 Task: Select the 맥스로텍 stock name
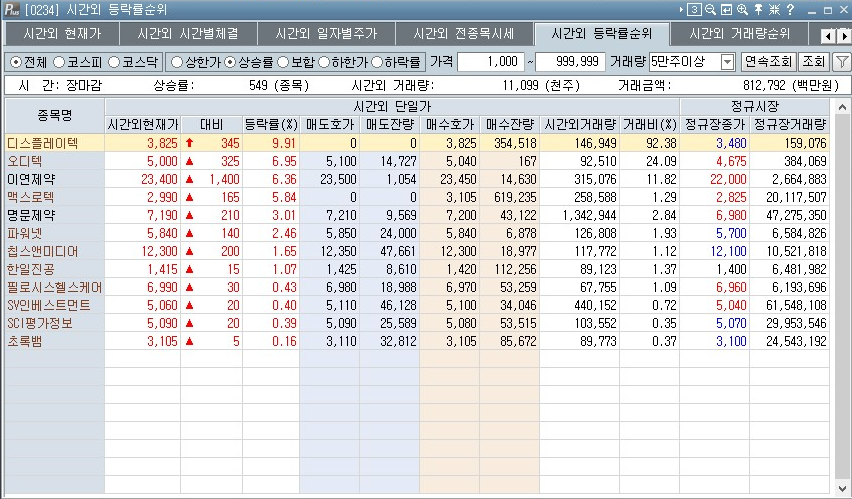tap(30, 197)
